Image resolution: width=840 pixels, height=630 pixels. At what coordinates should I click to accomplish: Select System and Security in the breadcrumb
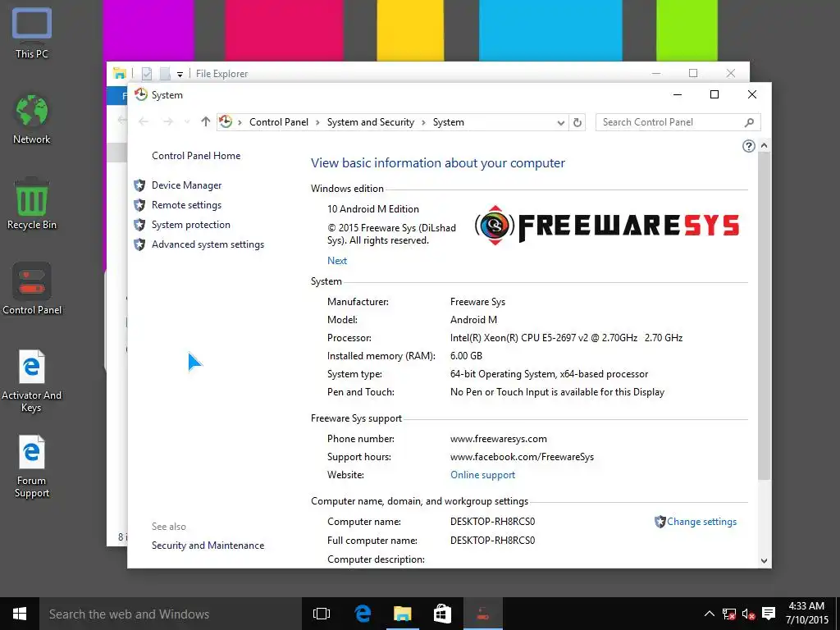point(371,122)
